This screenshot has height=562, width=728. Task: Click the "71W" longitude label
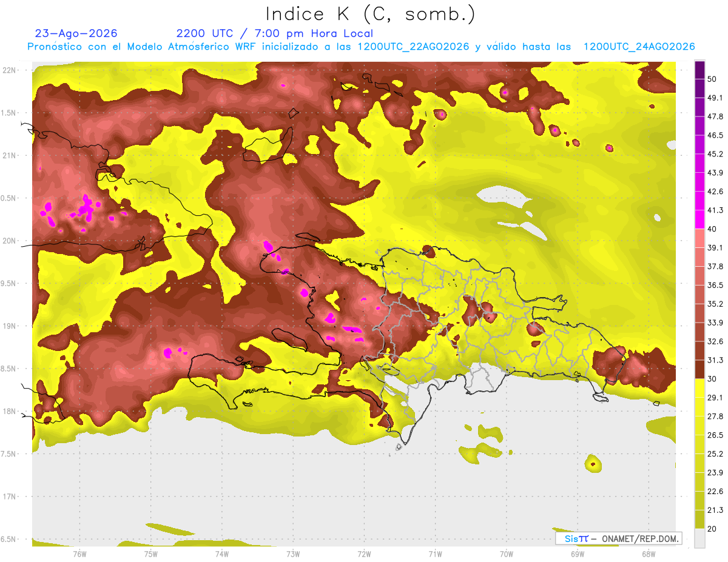click(x=435, y=554)
